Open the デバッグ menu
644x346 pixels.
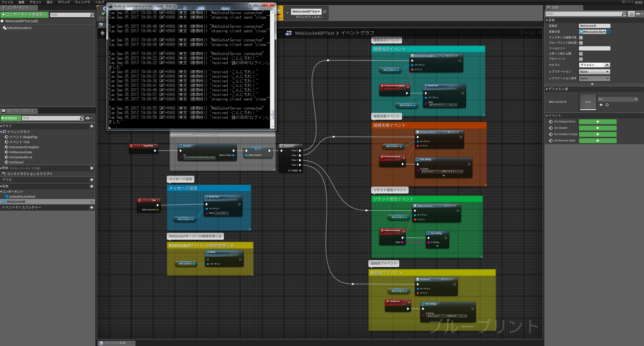coord(63,2)
